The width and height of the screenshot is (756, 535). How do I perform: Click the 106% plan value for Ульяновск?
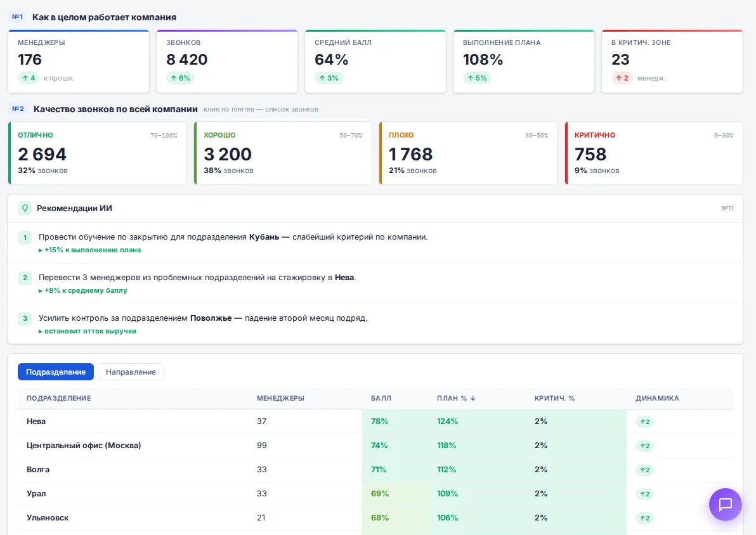(x=447, y=518)
